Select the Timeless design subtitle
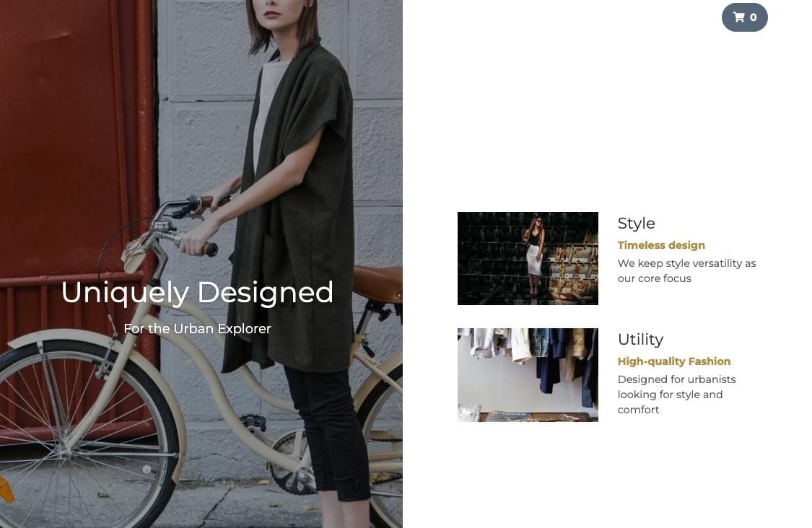Image resolution: width=812 pixels, height=528 pixels. [660, 245]
